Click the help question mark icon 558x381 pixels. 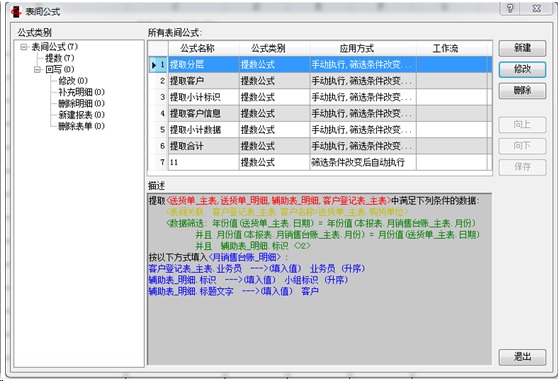click(510, 8)
